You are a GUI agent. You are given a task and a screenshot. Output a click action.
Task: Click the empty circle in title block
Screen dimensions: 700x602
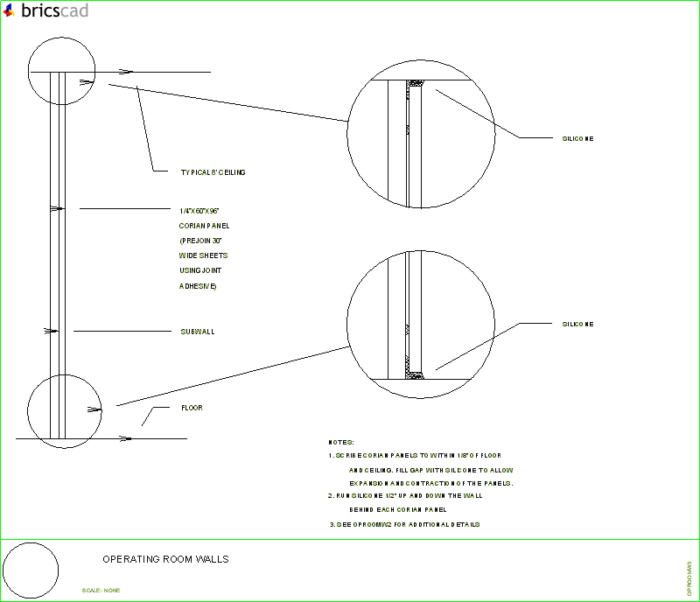[x=31, y=570]
